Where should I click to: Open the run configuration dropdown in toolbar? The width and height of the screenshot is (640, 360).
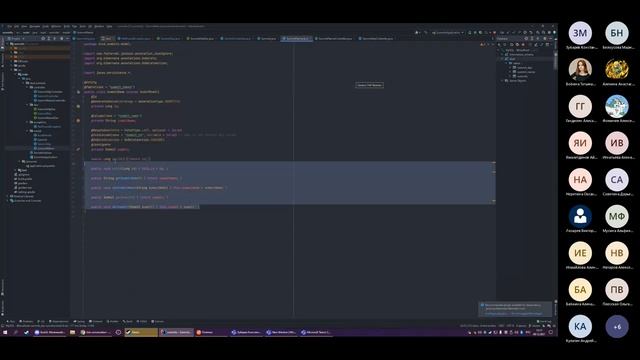coord(448,32)
